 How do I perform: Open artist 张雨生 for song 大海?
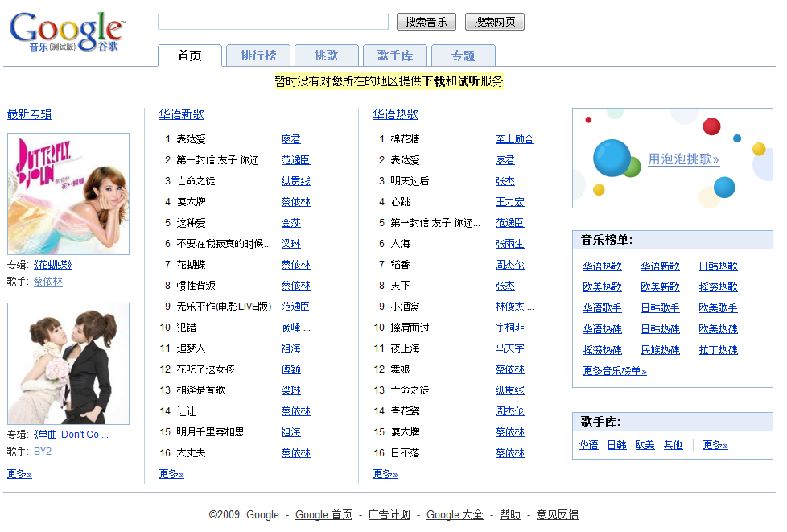point(510,244)
